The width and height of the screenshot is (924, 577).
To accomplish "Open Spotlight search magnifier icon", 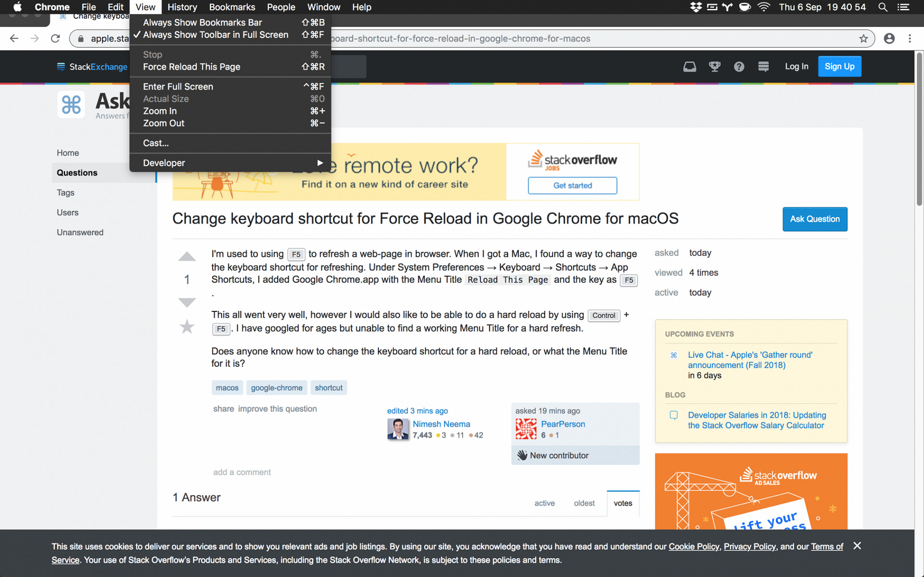I will coord(883,7).
